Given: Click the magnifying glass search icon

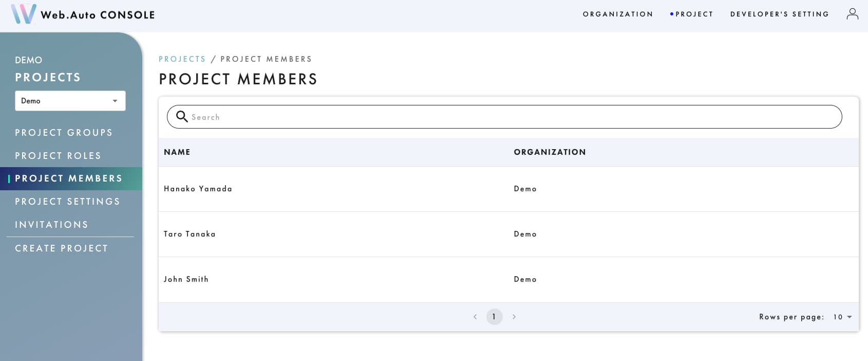Looking at the screenshot, I should click(x=182, y=117).
